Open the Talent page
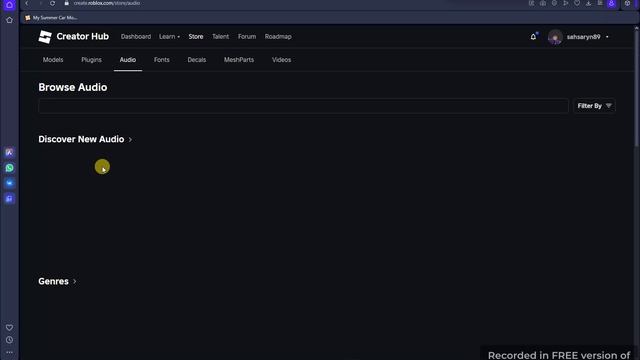Viewport: 640px width, 360px height. click(x=220, y=37)
